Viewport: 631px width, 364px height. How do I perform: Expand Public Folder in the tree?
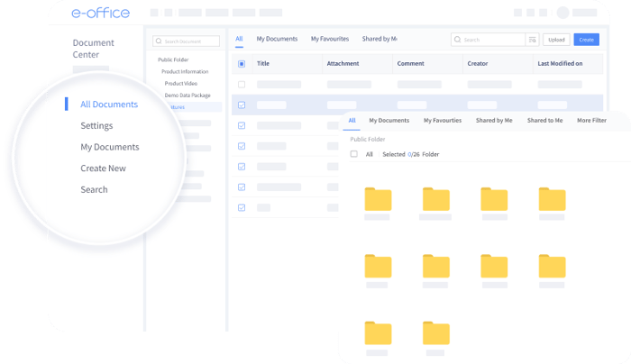pos(173,59)
